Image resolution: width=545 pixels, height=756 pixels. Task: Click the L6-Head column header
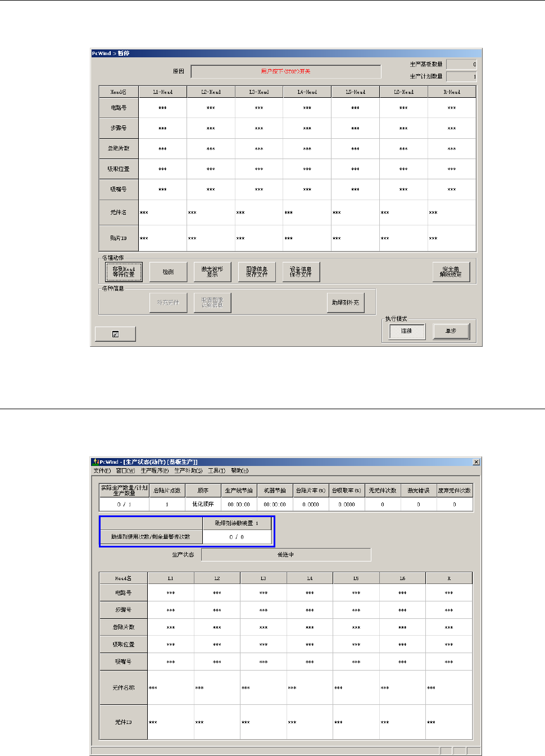(404, 92)
